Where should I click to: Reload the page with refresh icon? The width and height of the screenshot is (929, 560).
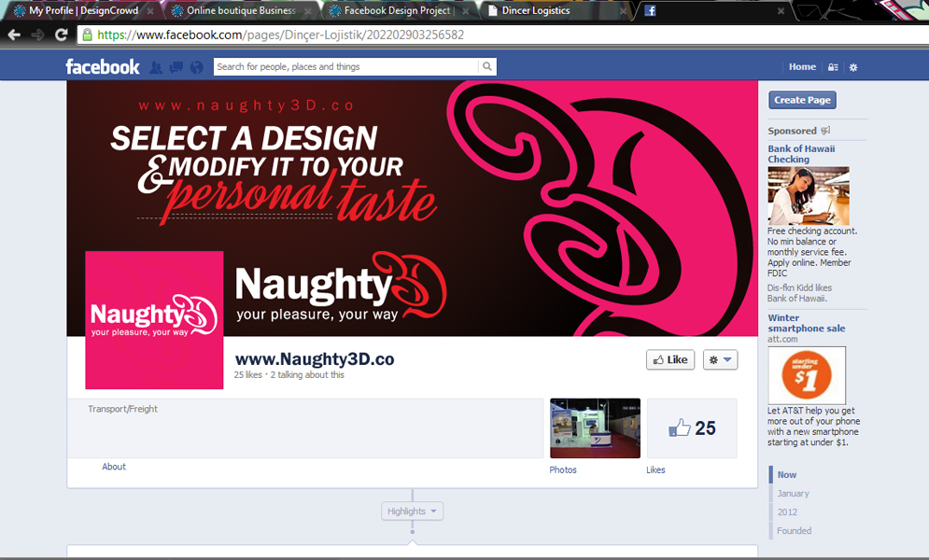pyautogui.click(x=61, y=35)
